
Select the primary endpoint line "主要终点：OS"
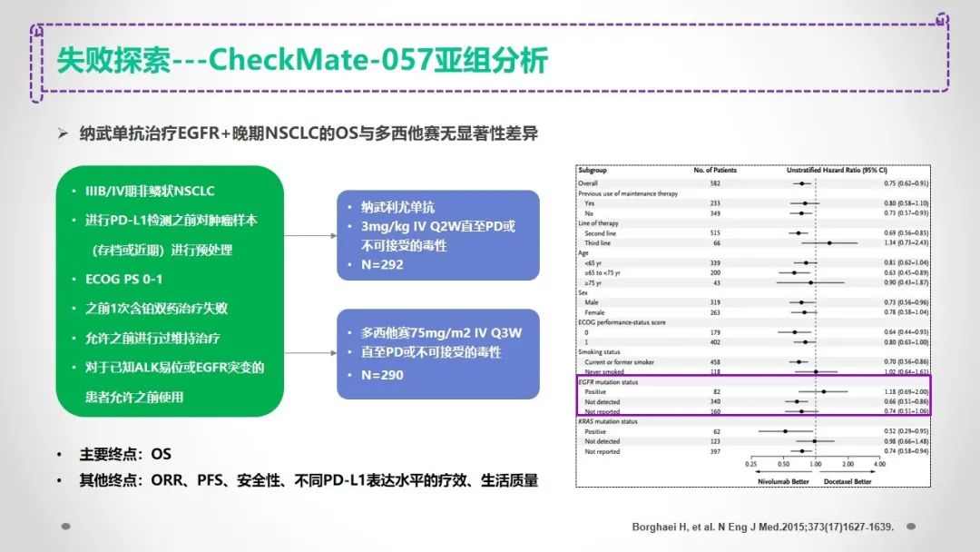click(125, 454)
